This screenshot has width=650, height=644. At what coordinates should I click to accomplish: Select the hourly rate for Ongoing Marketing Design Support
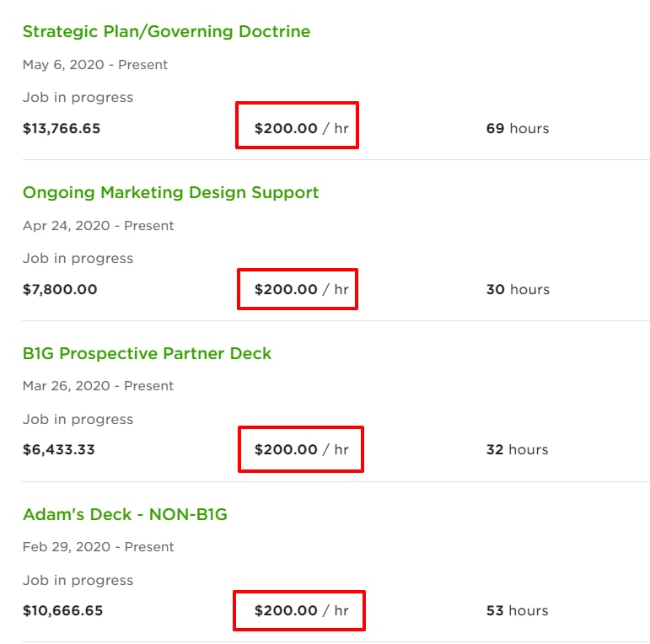point(301,289)
